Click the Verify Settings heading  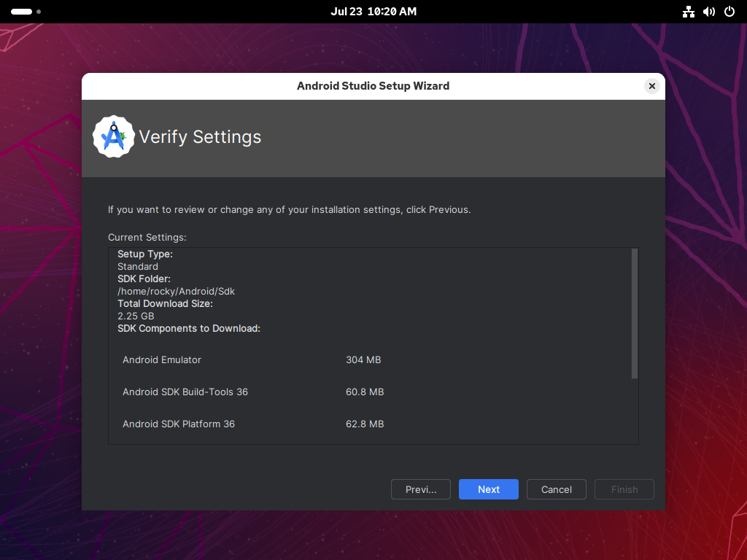[x=200, y=137]
